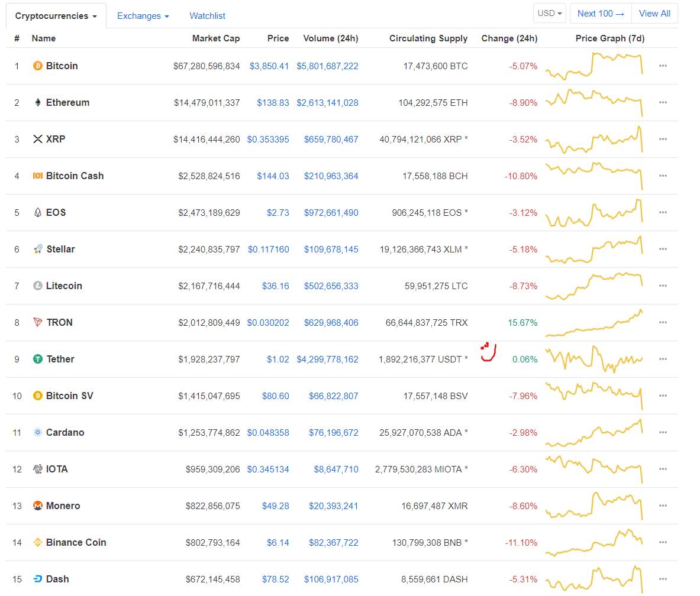
Task: Click the Monero logo icon
Action: (x=38, y=506)
